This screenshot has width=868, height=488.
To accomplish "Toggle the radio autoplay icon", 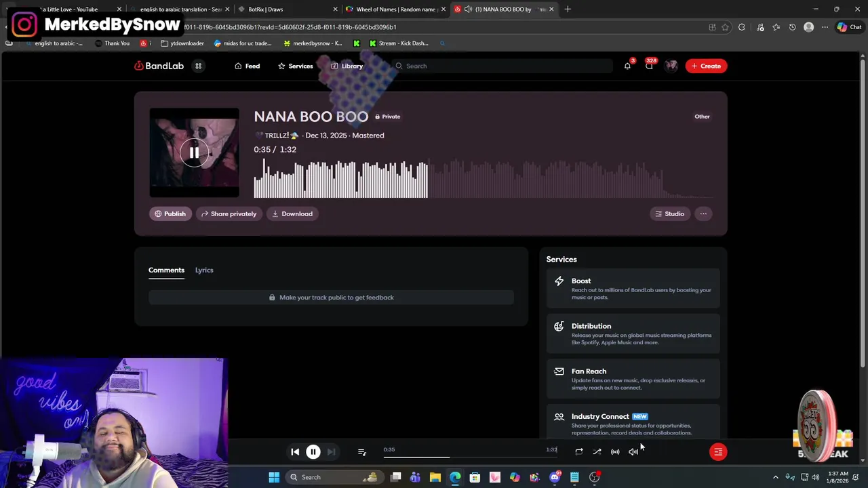I will pos(615,452).
